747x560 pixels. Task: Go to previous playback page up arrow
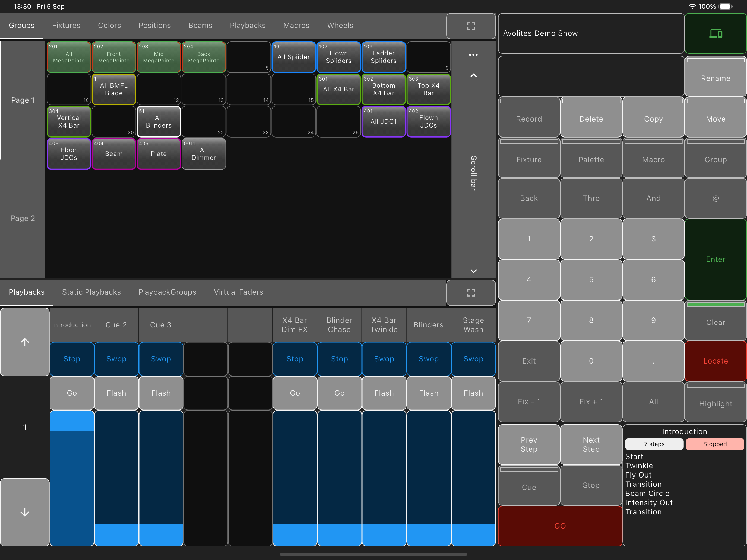click(25, 342)
